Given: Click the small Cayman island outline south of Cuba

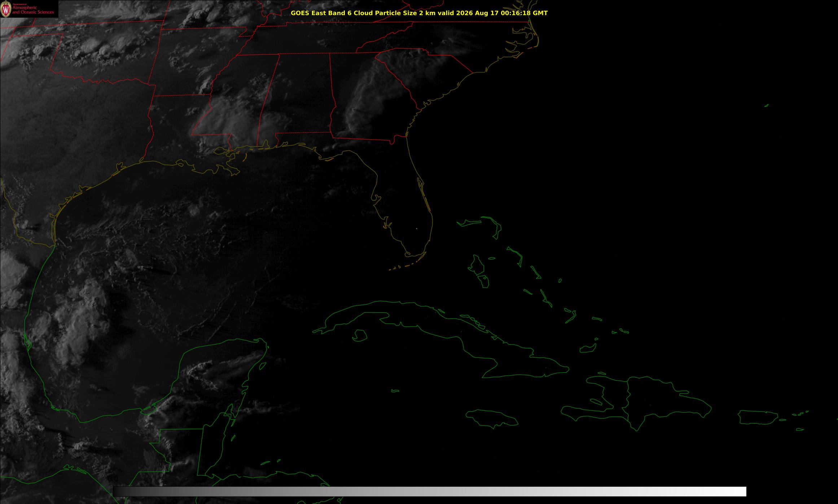Looking at the screenshot, I should coord(395,391).
